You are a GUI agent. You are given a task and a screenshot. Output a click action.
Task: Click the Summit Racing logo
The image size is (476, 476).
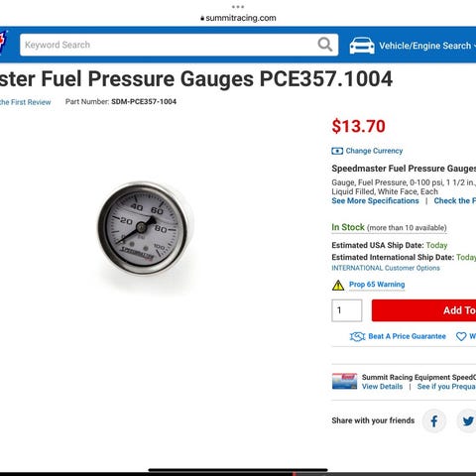click(x=3, y=42)
